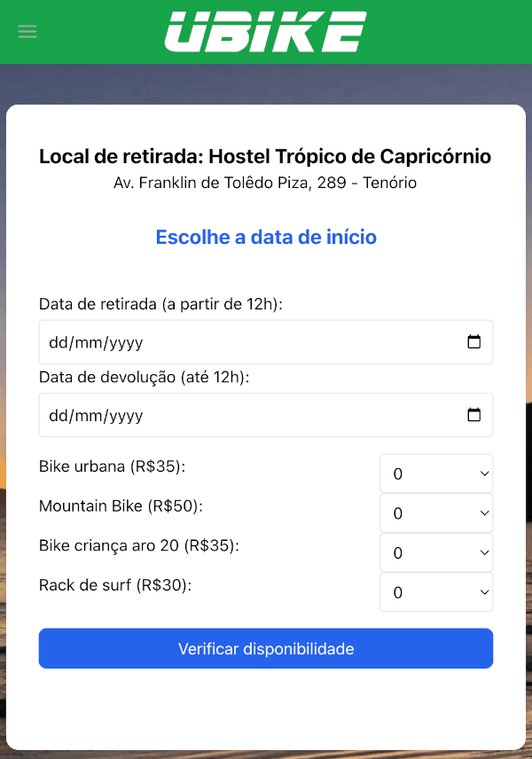Open the hamburger navigation menu

coord(27,31)
